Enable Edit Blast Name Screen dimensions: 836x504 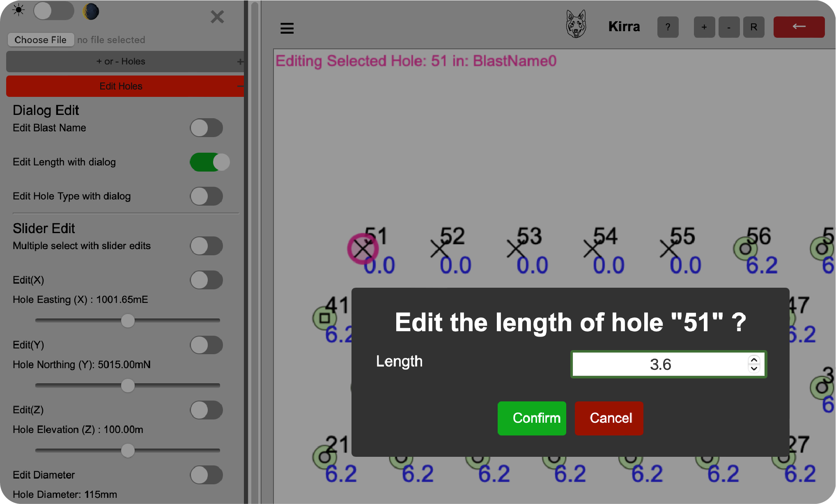click(x=207, y=128)
